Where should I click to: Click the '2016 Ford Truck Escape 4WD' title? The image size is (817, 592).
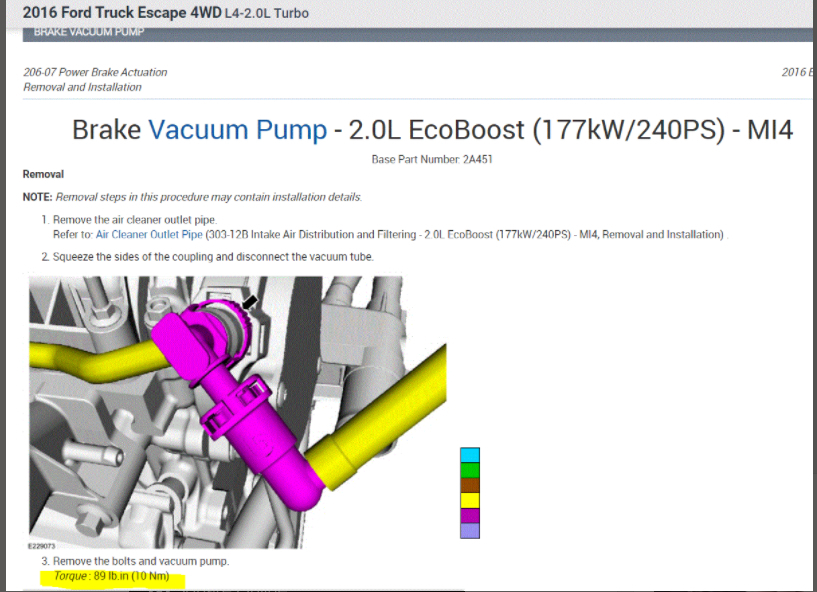122,13
